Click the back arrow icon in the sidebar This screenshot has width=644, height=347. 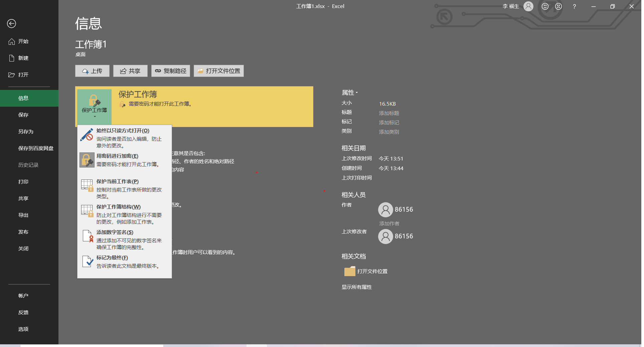pyautogui.click(x=11, y=23)
